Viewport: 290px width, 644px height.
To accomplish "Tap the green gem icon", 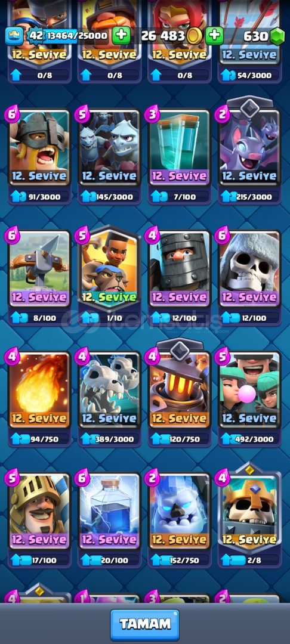I will point(277,36).
